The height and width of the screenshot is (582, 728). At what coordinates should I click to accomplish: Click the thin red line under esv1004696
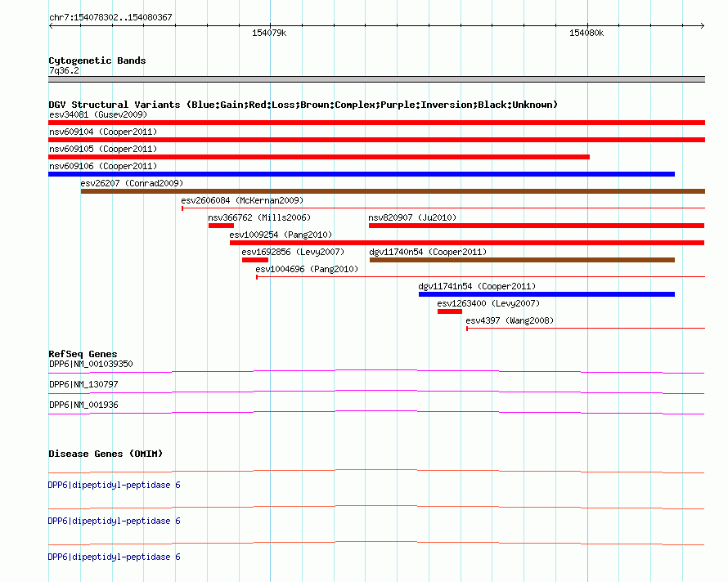point(480,276)
